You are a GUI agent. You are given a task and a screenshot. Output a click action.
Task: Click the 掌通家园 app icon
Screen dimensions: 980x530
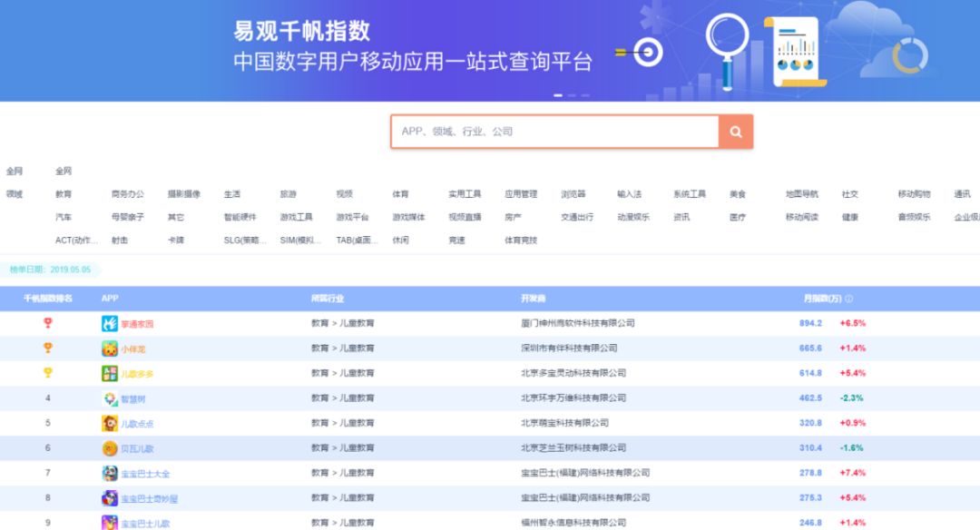(x=110, y=323)
